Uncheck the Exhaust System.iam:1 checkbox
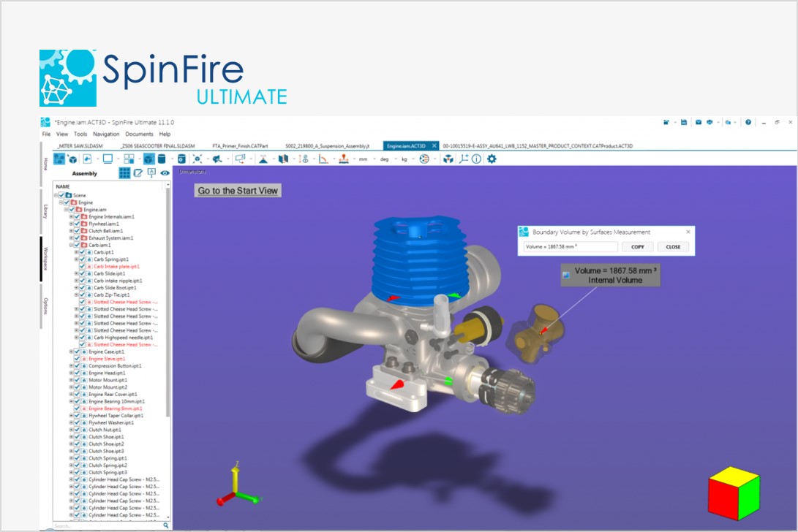Screen dimensions: 798x532 [x=77, y=238]
